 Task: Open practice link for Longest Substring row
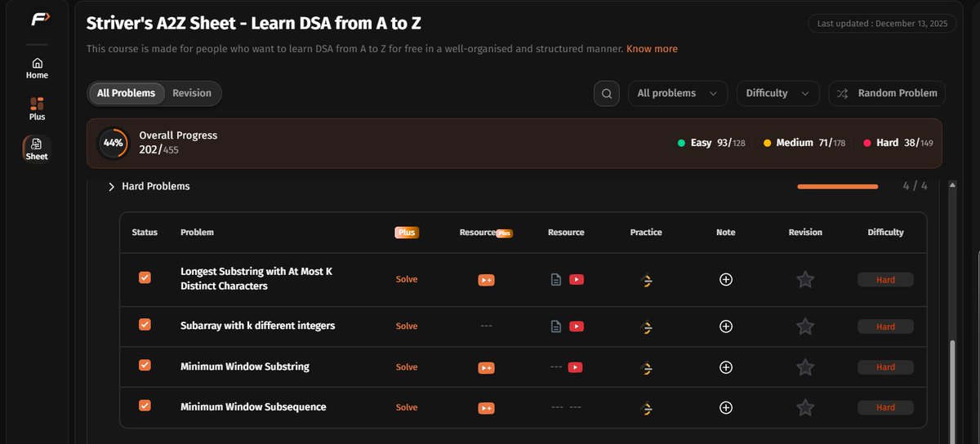click(646, 280)
